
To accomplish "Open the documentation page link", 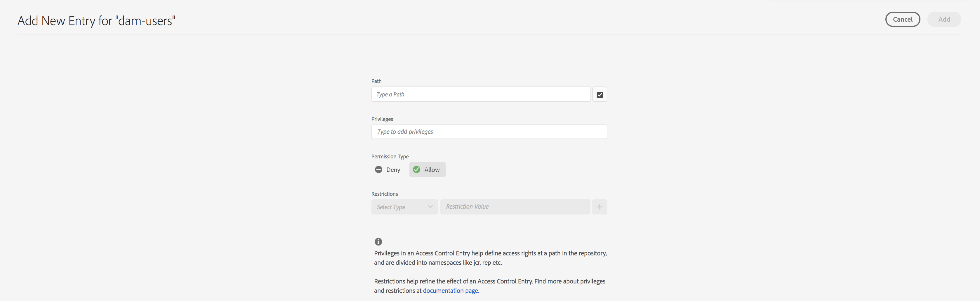I will 451,291.
